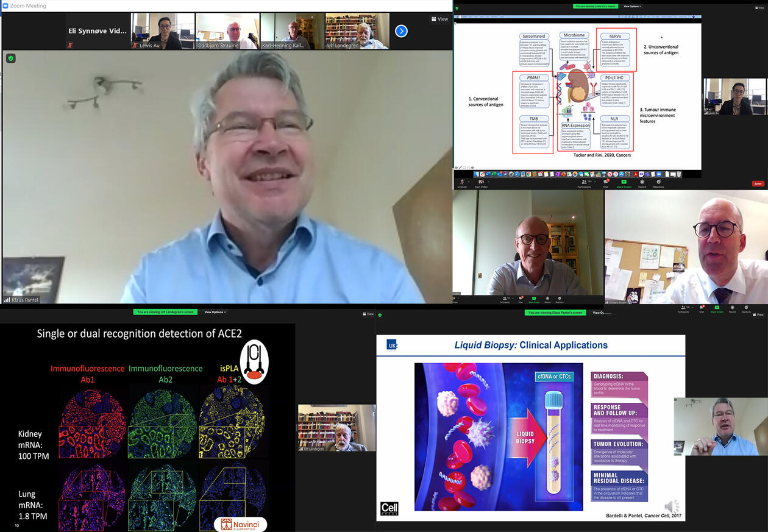Click the green Share Screen icon
Viewport: 768px width, 532px height.
click(x=624, y=182)
